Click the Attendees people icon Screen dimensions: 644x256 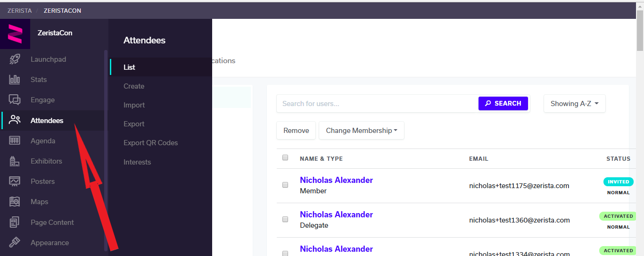[15, 120]
